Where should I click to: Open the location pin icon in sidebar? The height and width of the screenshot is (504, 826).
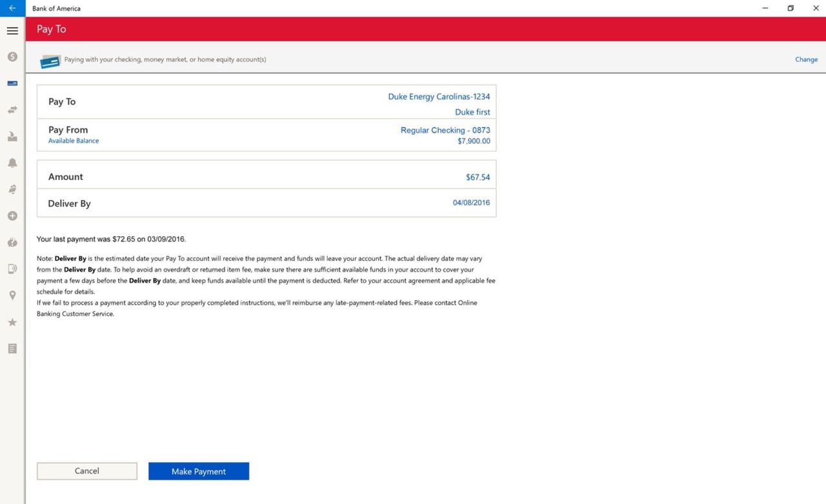pyautogui.click(x=12, y=296)
